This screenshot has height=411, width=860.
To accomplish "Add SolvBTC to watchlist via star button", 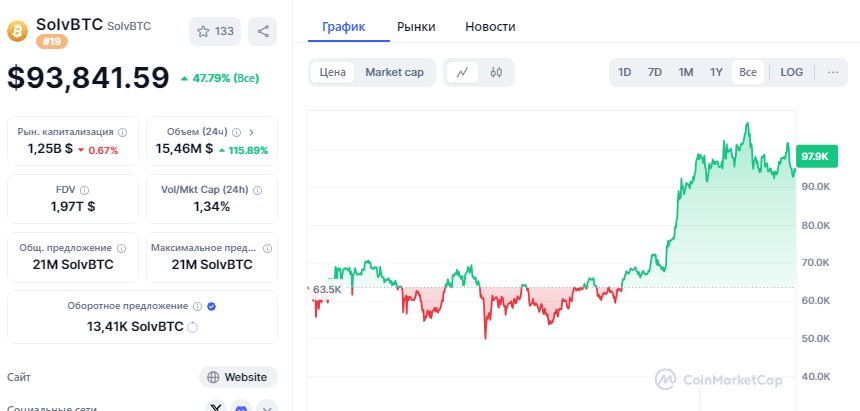I will pos(214,31).
